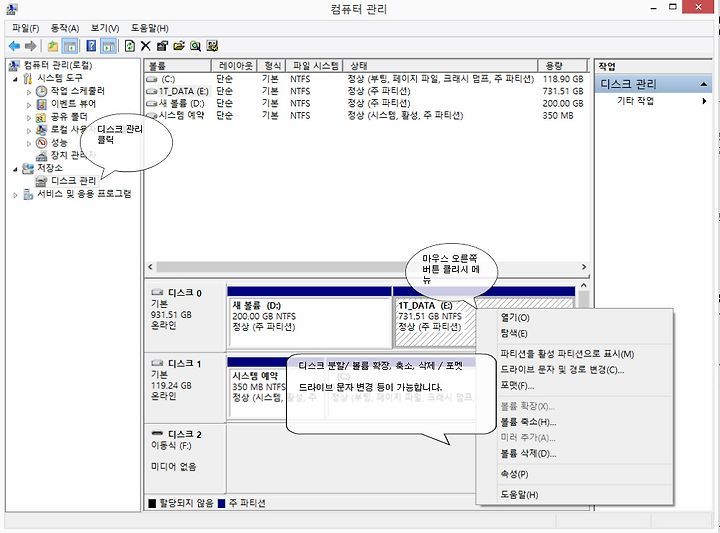Sort by the 용량 column header
Screen dimensions: 720x533
(562, 66)
